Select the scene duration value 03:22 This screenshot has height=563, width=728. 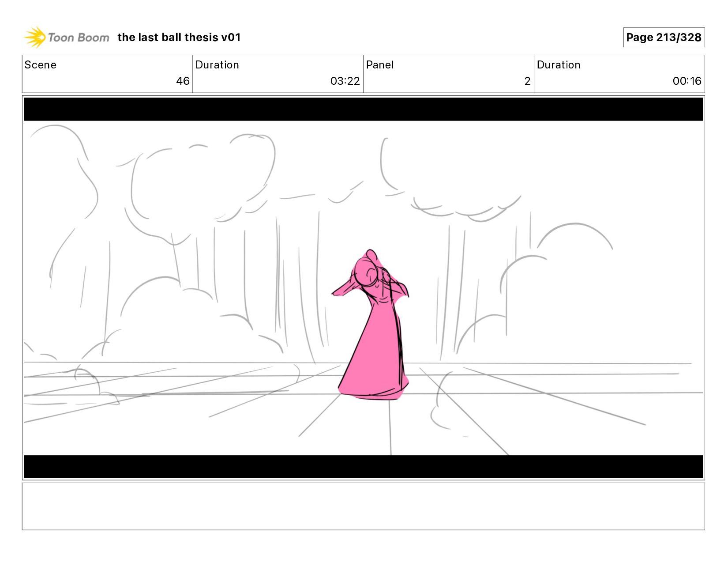coord(345,81)
